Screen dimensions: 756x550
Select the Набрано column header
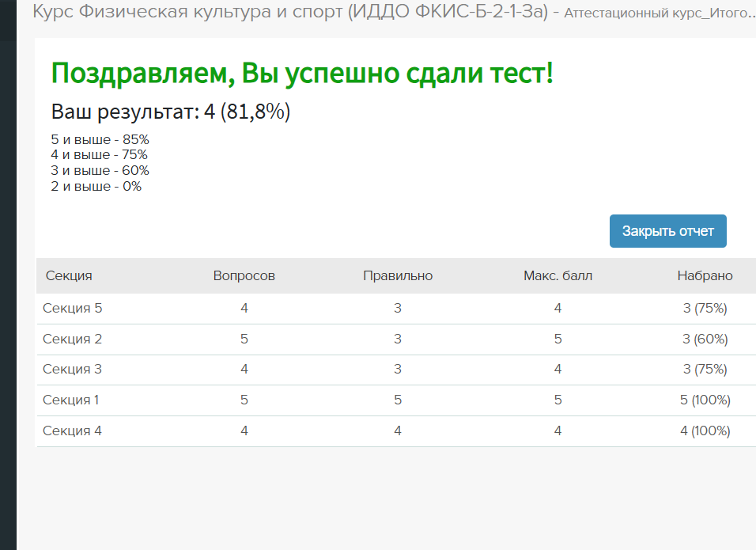[705, 275]
